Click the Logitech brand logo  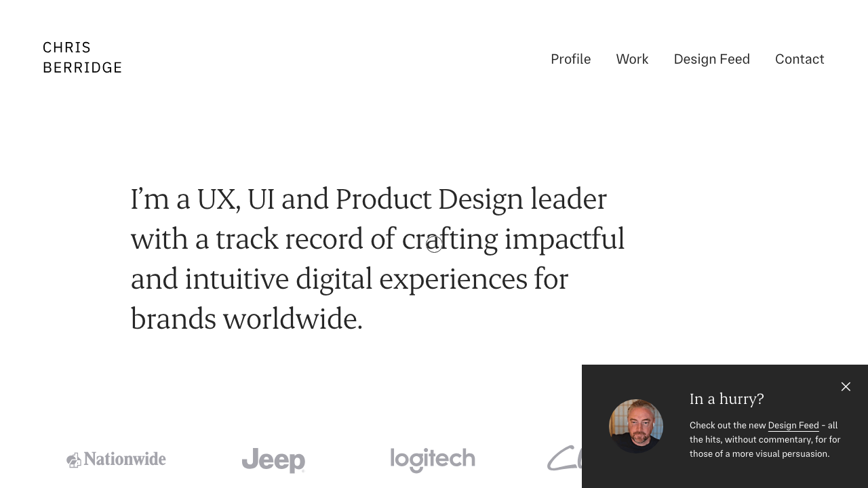coord(433,460)
